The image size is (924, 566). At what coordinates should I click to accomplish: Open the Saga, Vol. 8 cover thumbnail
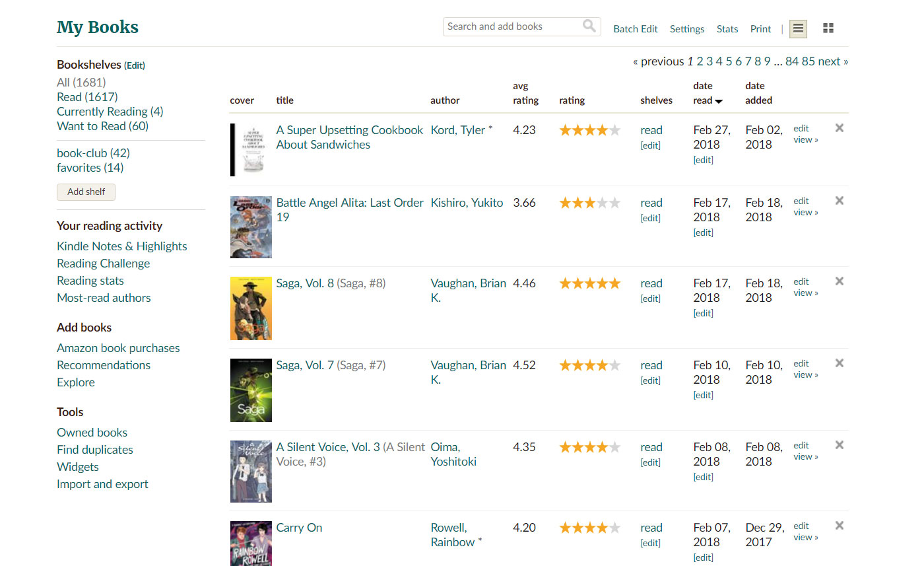click(x=251, y=308)
